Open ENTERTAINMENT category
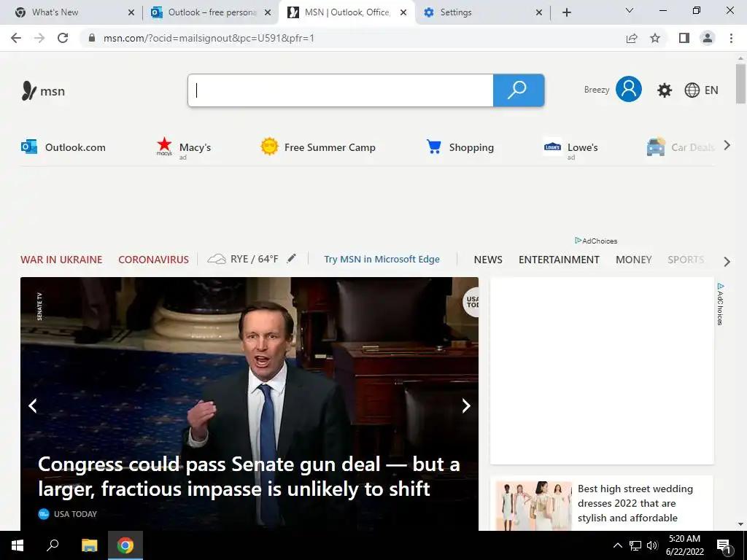This screenshot has height=560, width=747. click(559, 260)
